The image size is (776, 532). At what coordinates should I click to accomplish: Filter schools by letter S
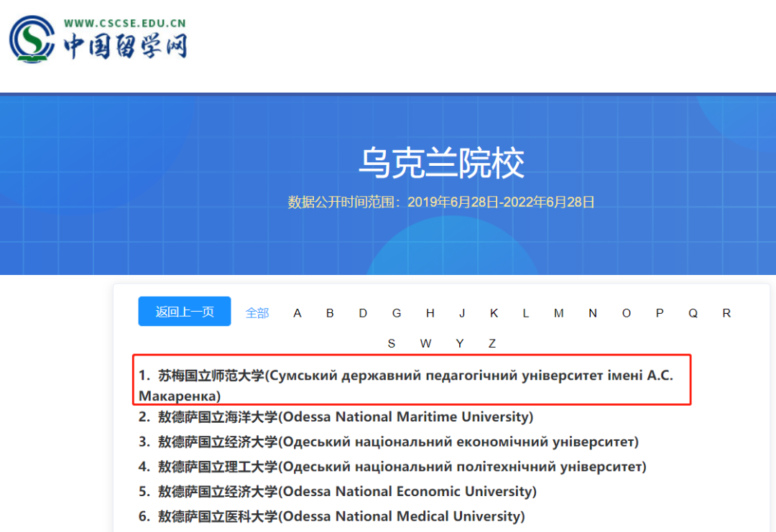392,343
